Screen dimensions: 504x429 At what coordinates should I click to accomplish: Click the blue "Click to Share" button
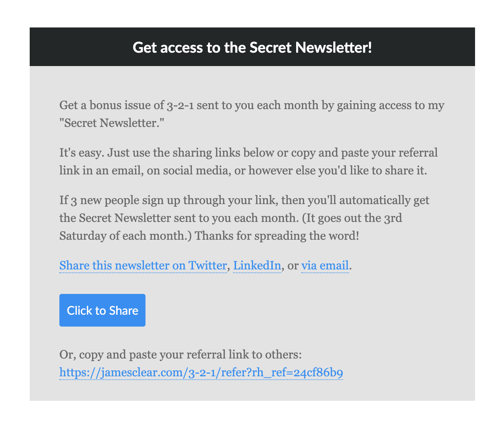(102, 310)
